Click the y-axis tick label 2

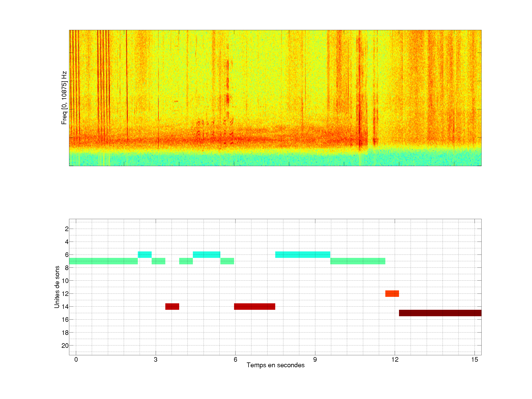point(67,229)
